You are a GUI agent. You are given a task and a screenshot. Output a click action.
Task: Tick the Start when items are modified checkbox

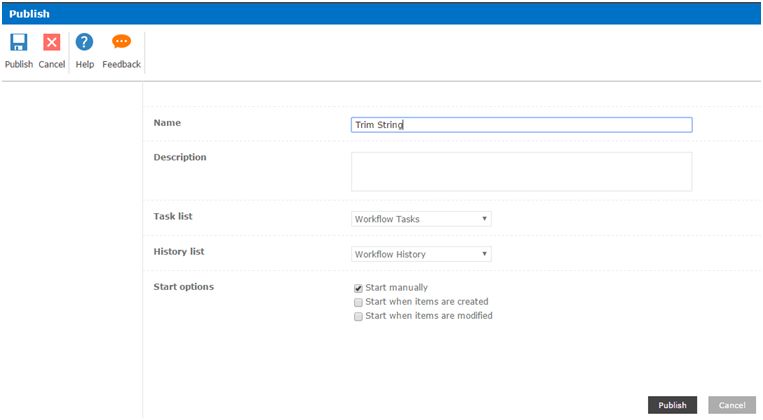(358, 316)
